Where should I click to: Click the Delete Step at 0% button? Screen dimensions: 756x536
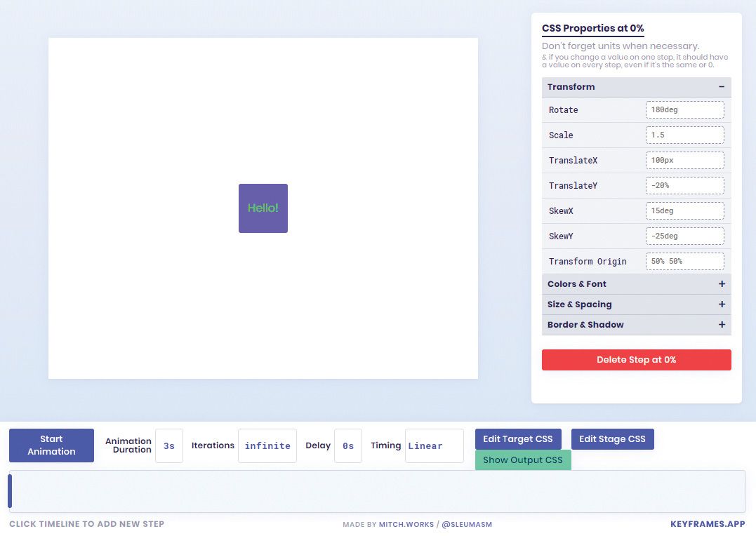point(636,359)
